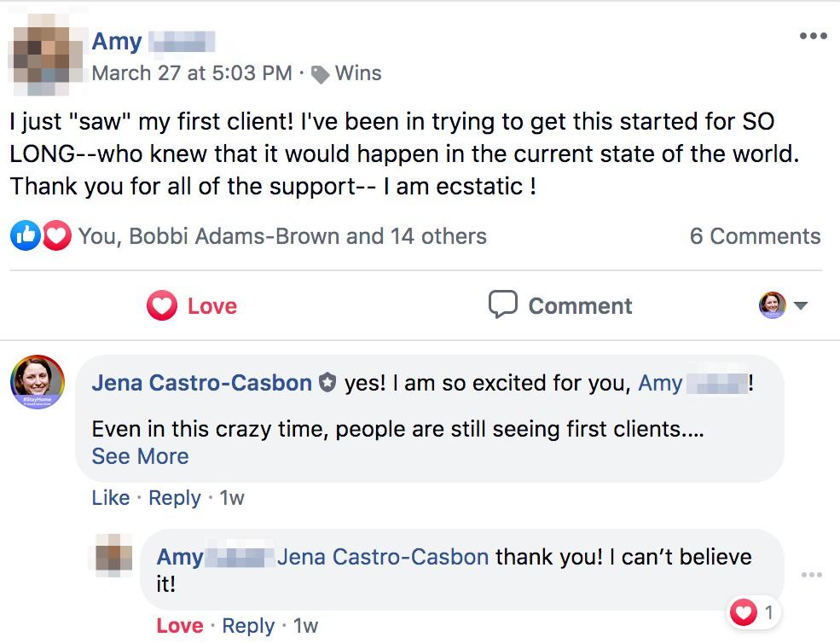View who reacted: You, Bobbi Adams-Brown and 14 others
This screenshot has height=643, width=840.
[x=282, y=236]
